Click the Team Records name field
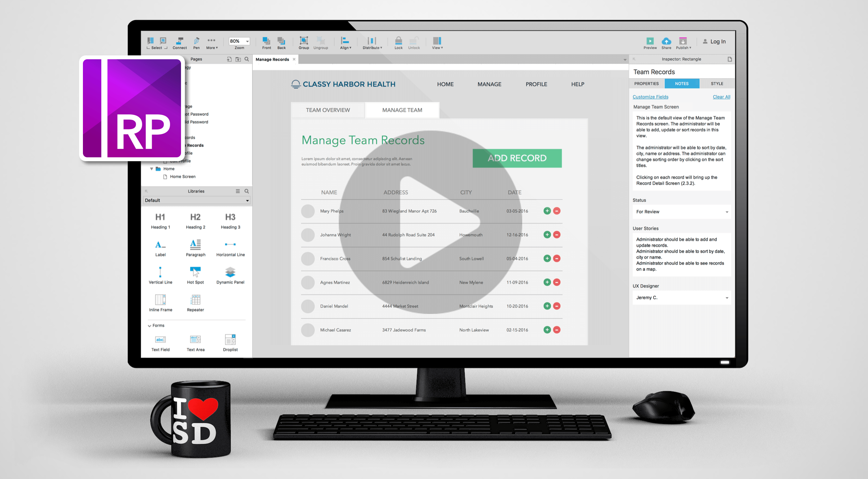Viewport: 868px width, 479px height. coord(682,72)
